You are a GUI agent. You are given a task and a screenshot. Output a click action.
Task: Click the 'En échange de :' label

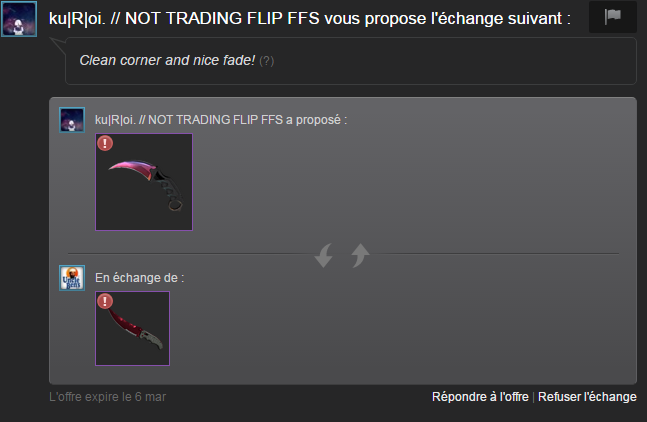(x=139, y=278)
